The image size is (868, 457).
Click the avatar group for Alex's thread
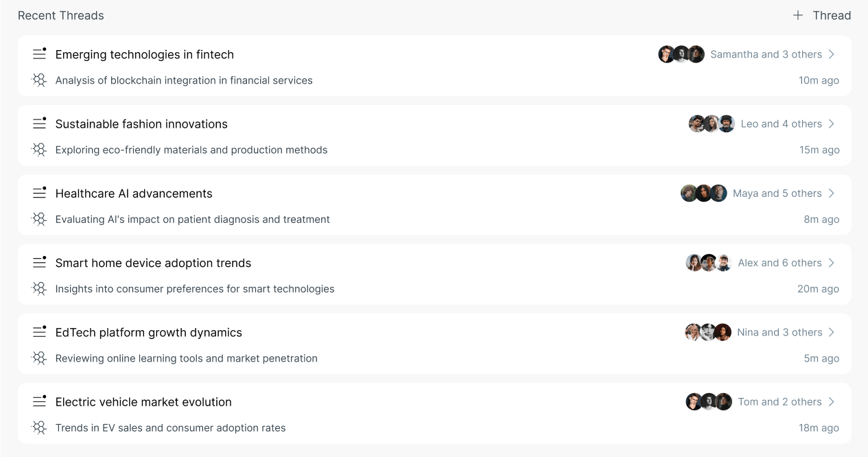709,263
